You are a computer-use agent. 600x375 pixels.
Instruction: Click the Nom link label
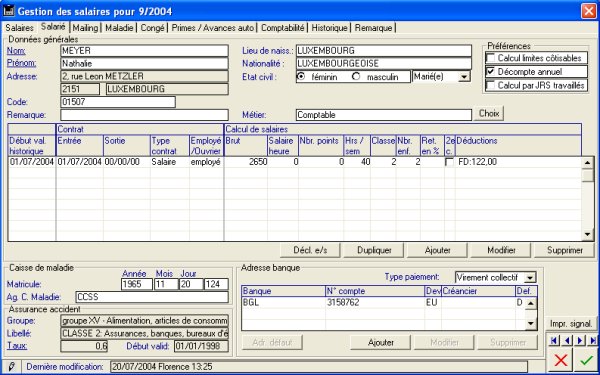16,51
